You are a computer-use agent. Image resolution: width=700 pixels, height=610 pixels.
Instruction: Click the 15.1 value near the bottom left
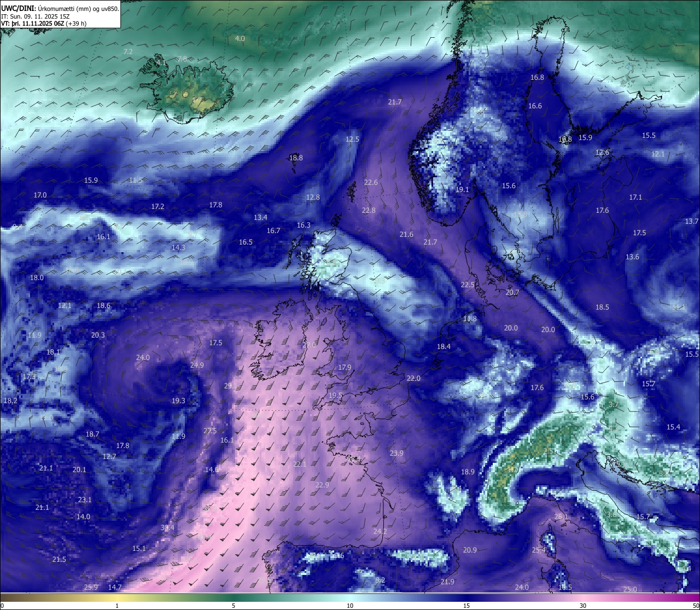[139, 549]
